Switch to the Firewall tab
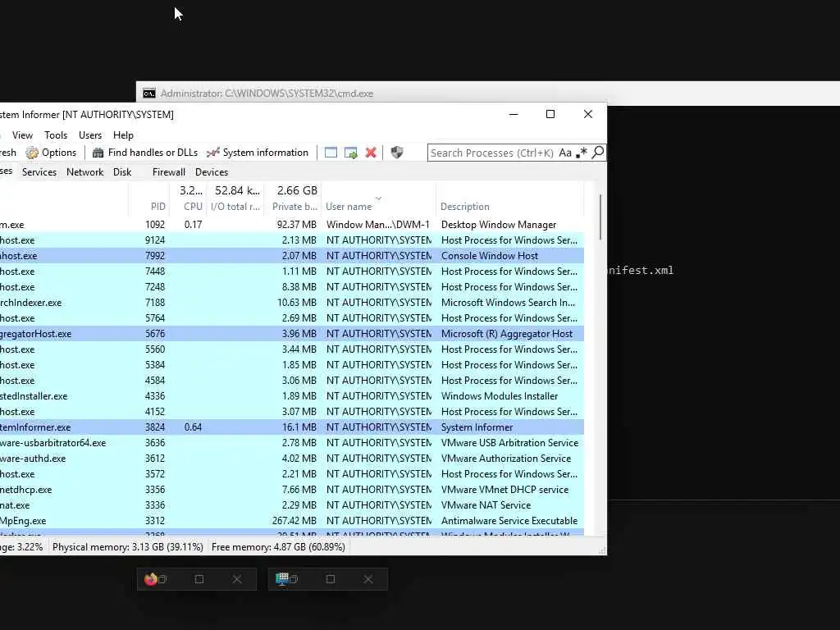The width and height of the screenshot is (840, 630). coord(169,172)
